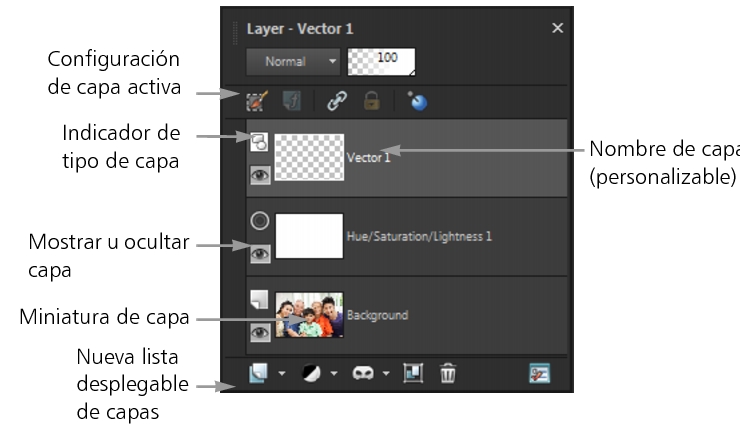The image size is (740, 437).
Task: Click the Edit Selection icon in layer toolbar
Action: coord(259,100)
